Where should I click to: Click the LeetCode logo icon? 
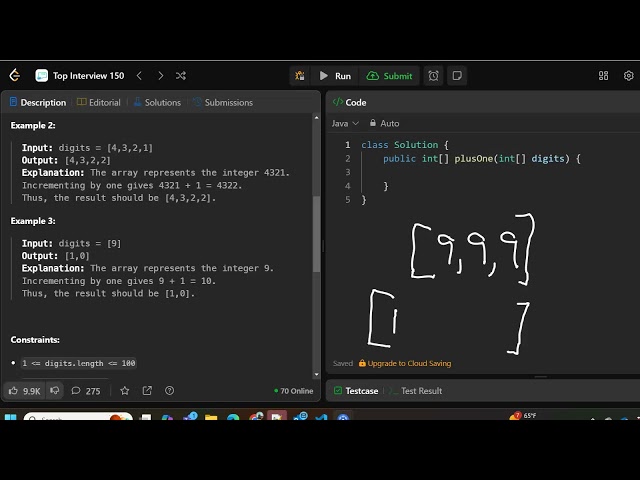tap(15, 76)
